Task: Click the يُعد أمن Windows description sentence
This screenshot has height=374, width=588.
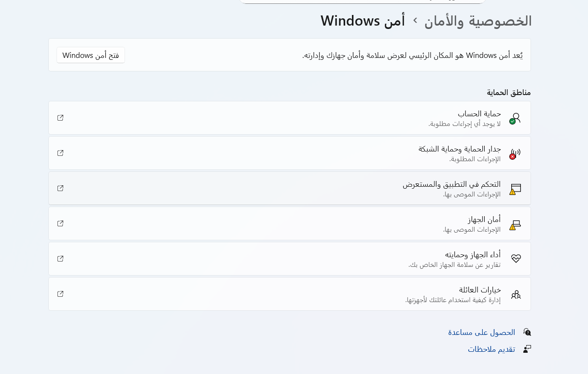Action: click(413, 55)
